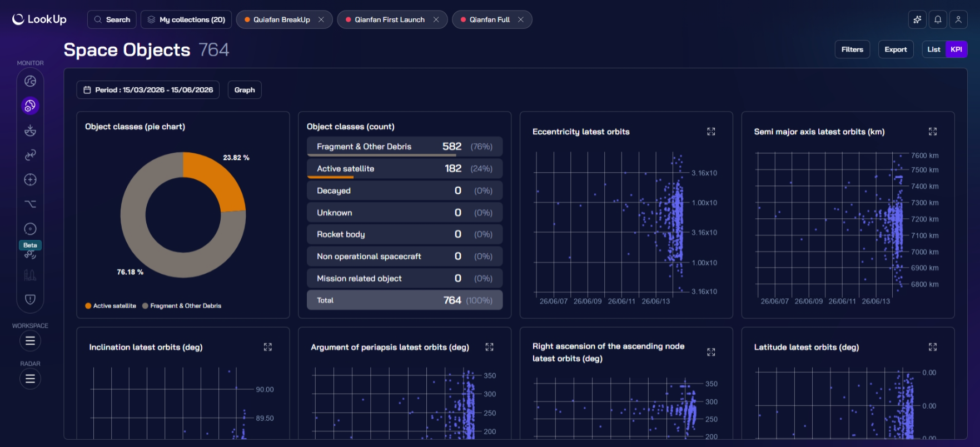Viewport: 980px width, 447px height.
Task: Switch to List view
Action: point(934,49)
